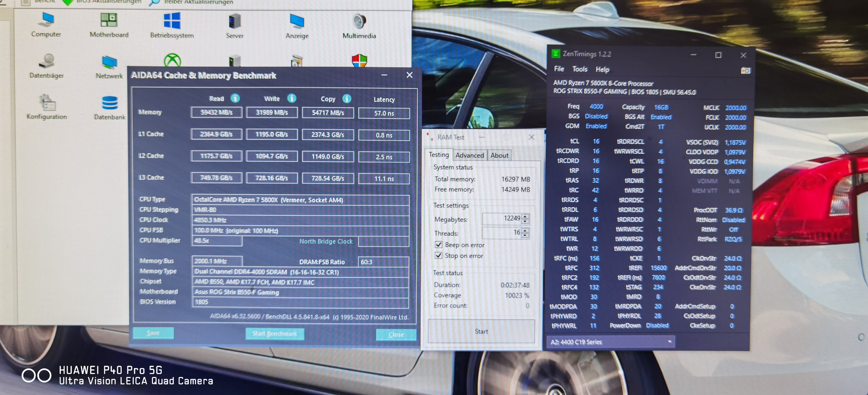Uncheck Stop on error checkbox
The image size is (868, 395).
coord(438,255)
